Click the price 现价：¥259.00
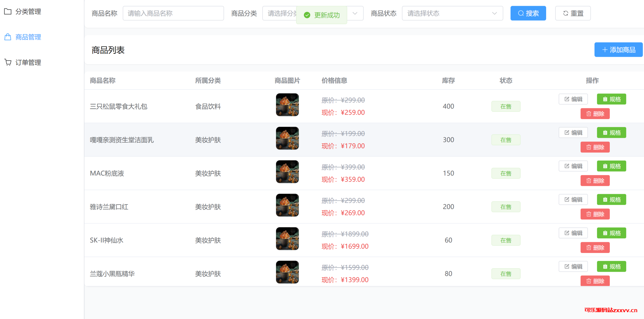This screenshot has width=644, height=319. (343, 113)
